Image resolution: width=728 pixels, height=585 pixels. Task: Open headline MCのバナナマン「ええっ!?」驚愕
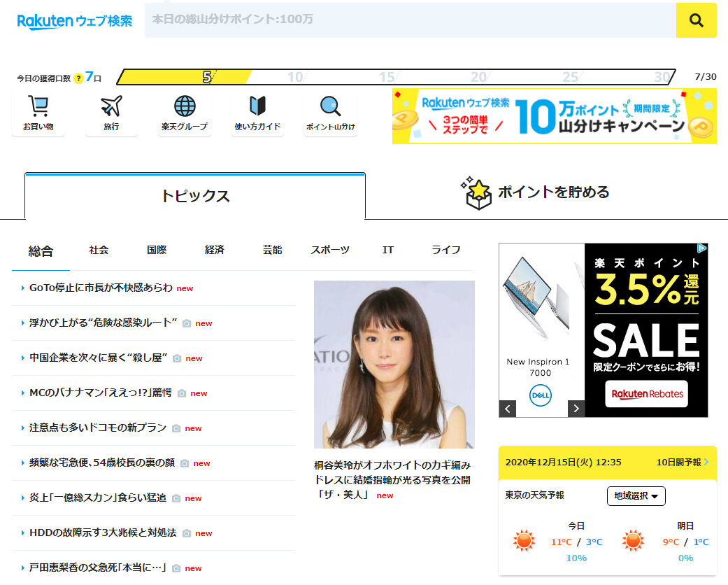click(x=101, y=393)
